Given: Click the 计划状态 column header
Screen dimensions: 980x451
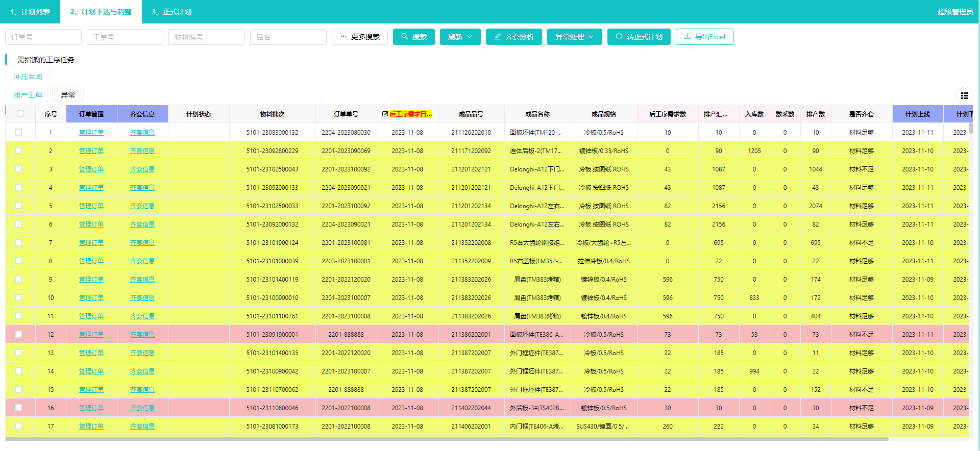Looking at the screenshot, I should [x=199, y=114].
